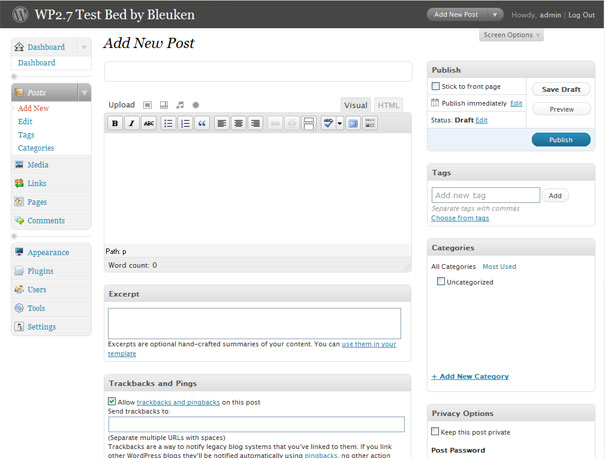Show the Most Used categories tab
The height and width of the screenshot is (458, 605).
[499, 267]
